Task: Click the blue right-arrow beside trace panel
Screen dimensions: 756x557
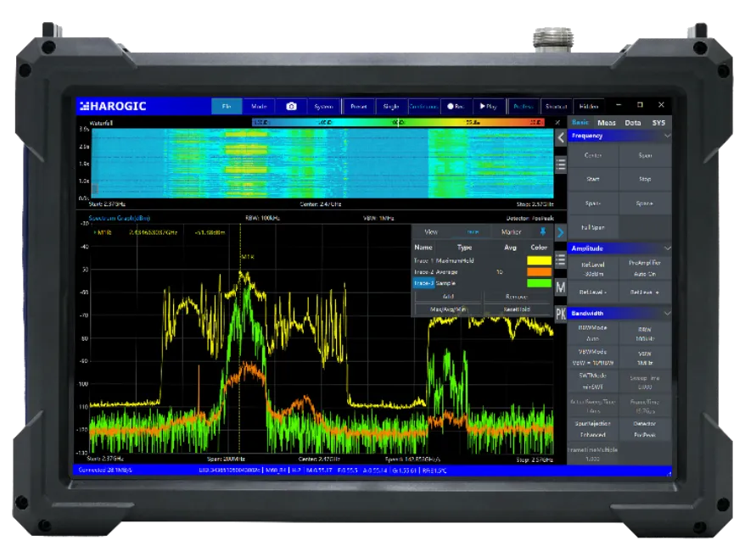Action: [560, 231]
